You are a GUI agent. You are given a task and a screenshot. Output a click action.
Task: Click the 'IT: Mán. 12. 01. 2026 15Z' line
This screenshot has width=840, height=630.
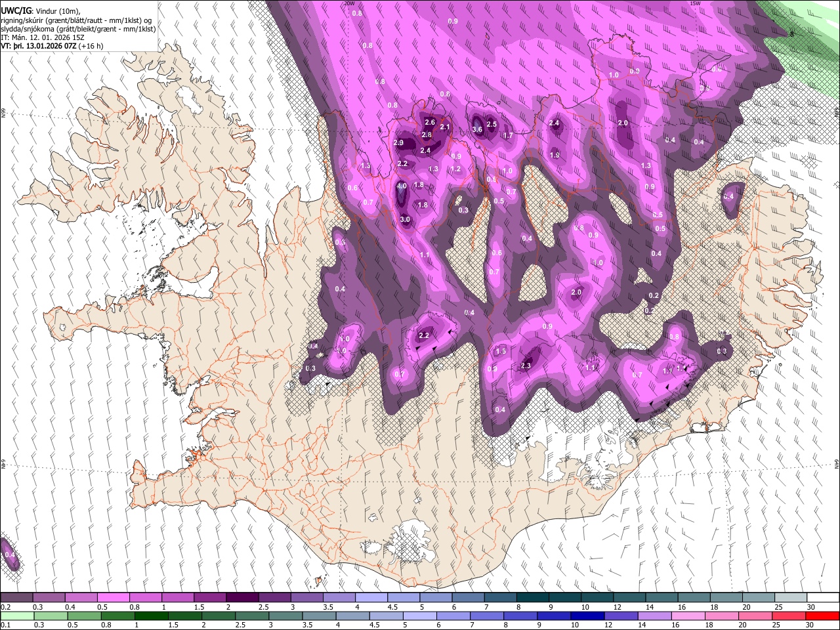tap(43, 37)
